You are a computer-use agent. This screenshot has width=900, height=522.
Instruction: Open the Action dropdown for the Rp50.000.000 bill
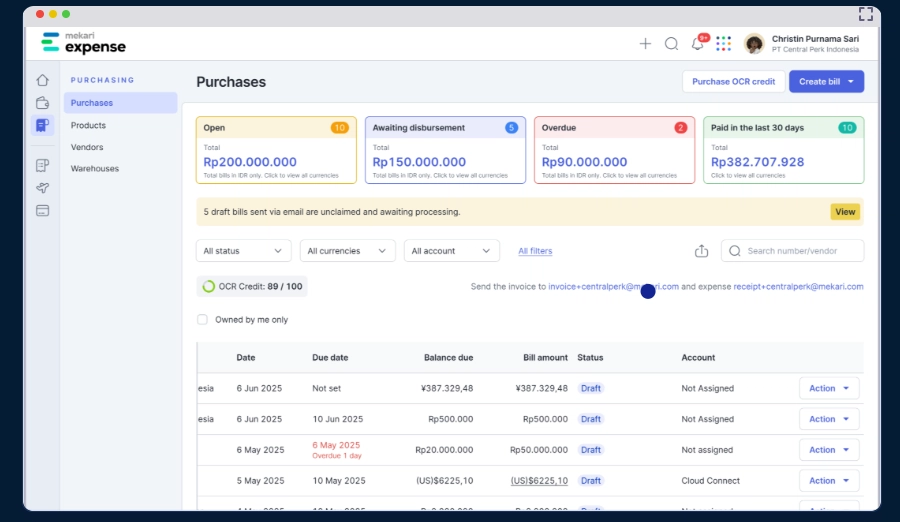tap(829, 450)
